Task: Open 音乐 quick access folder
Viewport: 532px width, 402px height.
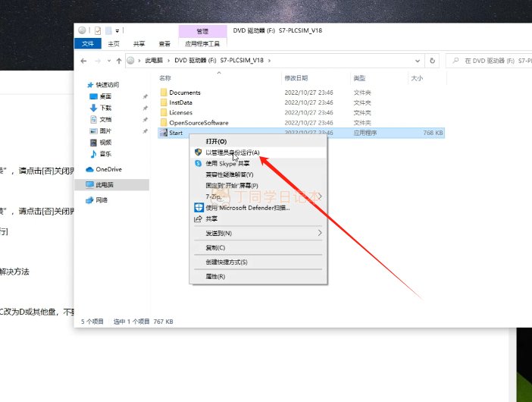Action: pyautogui.click(x=105, y=154)
